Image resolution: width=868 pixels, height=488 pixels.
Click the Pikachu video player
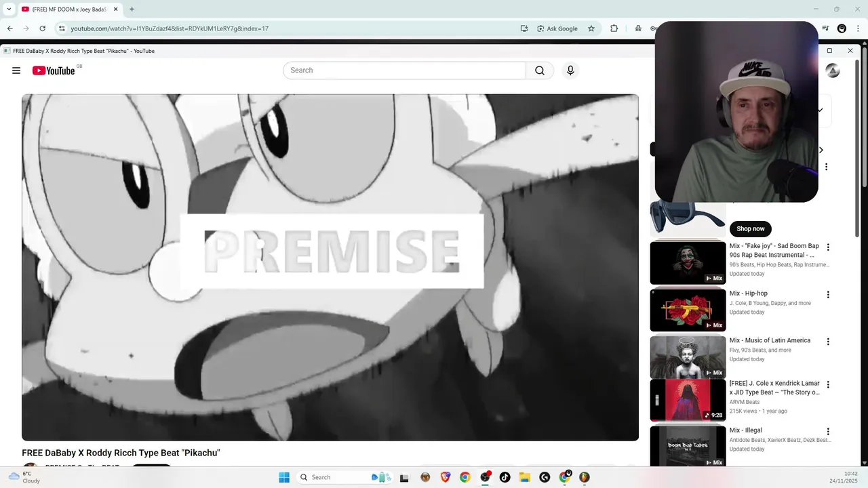330,267
